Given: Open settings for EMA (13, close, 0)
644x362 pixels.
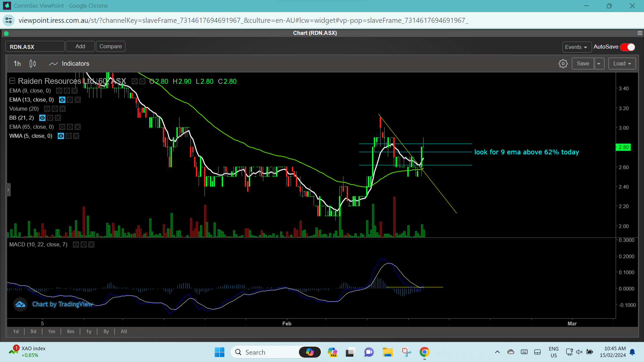Looking at the screenshot, I should [x=70, y=100].
